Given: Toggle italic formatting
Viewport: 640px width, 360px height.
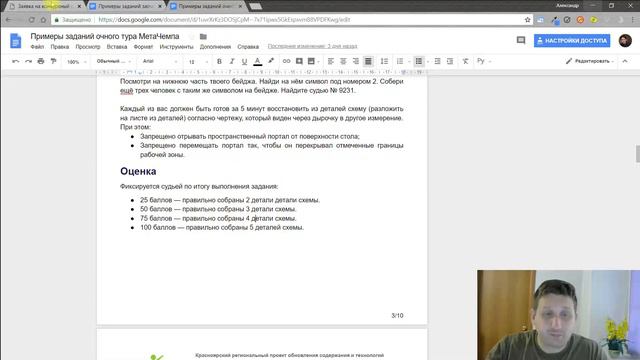Looking at the screenshot, I should 232,61.
